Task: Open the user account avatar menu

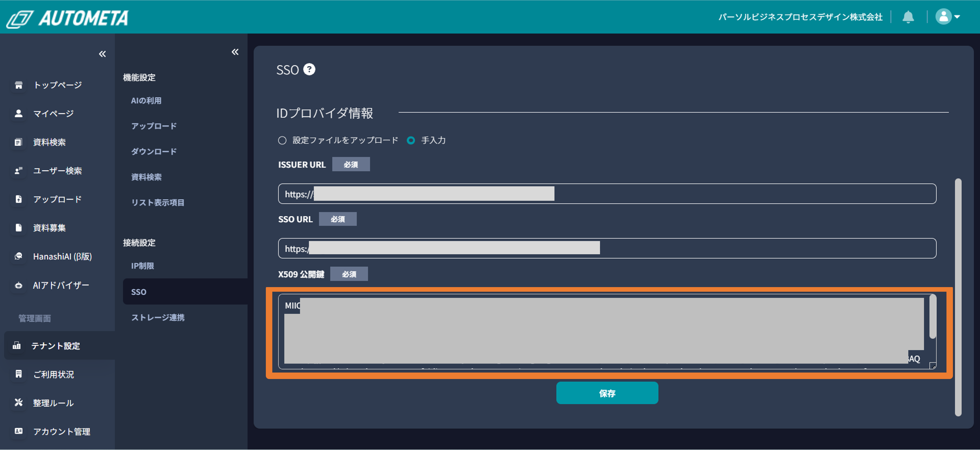Action: (x=948, y=17)
